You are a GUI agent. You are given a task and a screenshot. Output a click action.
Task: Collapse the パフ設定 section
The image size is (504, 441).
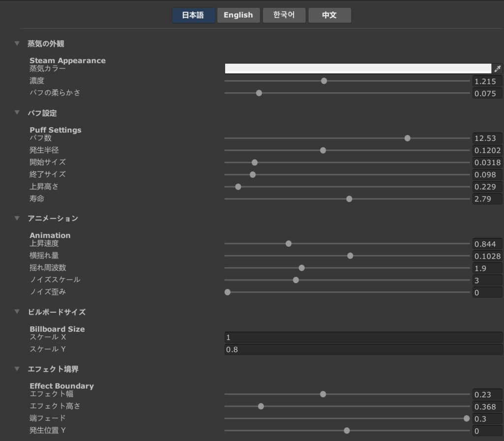pos(17,113)
